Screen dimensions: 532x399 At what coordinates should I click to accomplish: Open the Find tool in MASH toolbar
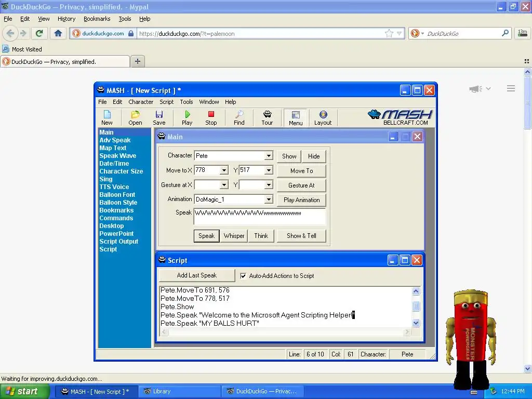click(x=239, y=117)
